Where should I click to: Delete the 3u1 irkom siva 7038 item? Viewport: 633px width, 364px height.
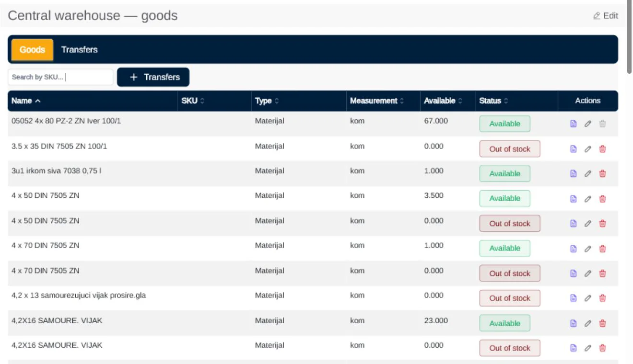point(602,173)
